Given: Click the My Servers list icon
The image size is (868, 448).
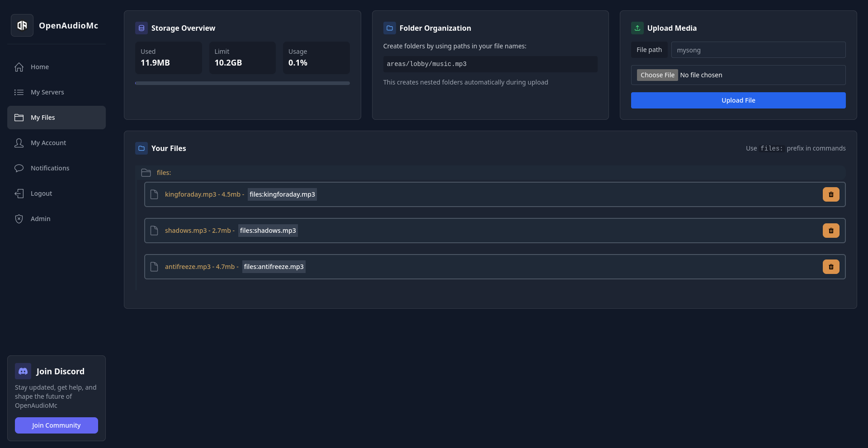Looking at the screenshot, I should click(x=19, y=92).
